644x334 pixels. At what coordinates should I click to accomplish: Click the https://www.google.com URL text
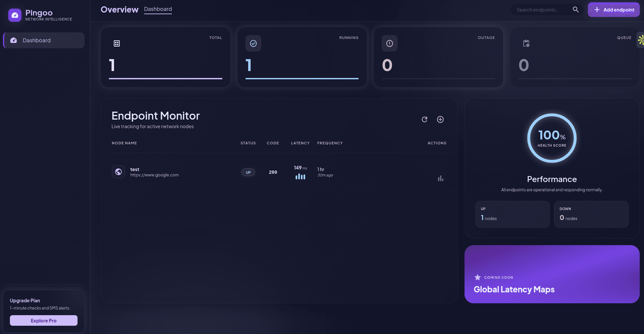[x=154, y=175]
